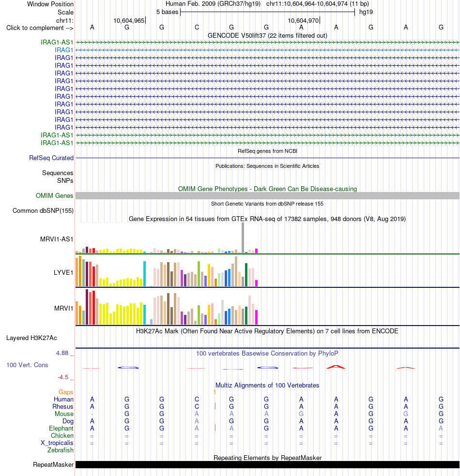The image size is (460, 476).
Task: Click the dash gap in the Mouse row
Action: 92,414
